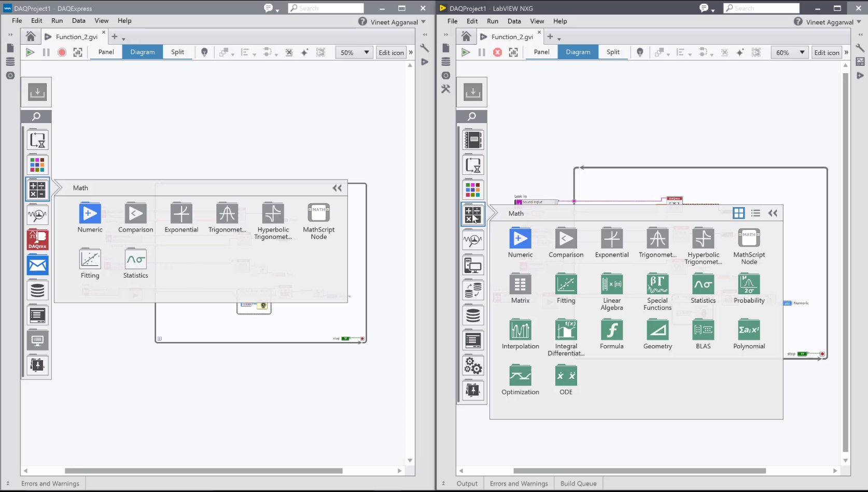Open BLAS palette in LabVIEW NXG

(x=703, y=334)
